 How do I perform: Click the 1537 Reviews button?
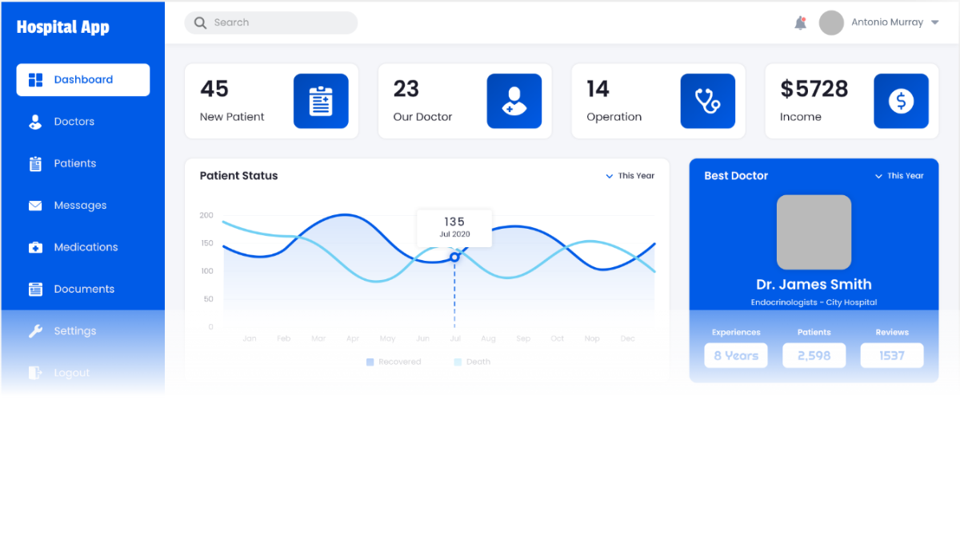(x=891, y=356)
